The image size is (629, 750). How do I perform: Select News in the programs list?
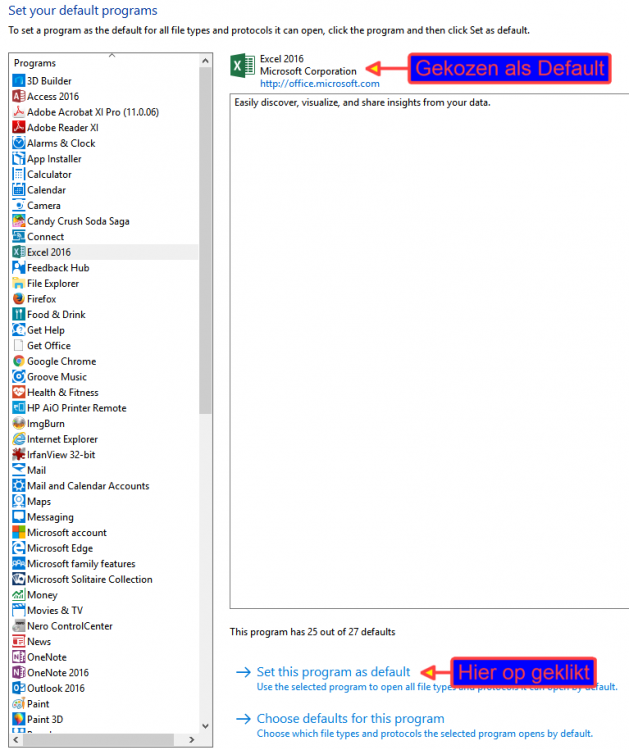[39, 641]
